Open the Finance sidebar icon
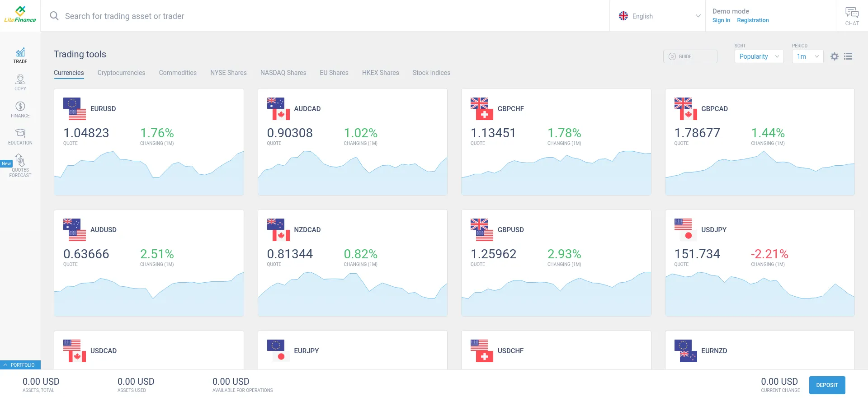The height and width of the screenshot is (401, 868). [x=20, y=109]
